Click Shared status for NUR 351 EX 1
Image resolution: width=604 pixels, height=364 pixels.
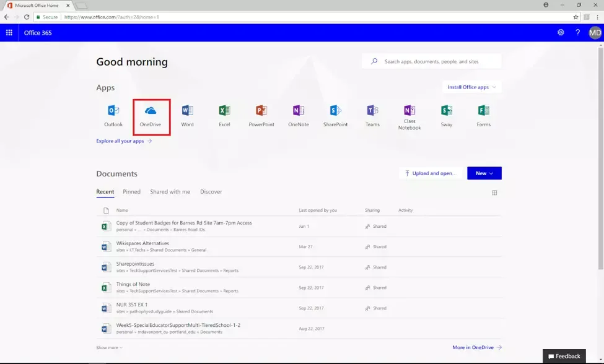point(375,308)
